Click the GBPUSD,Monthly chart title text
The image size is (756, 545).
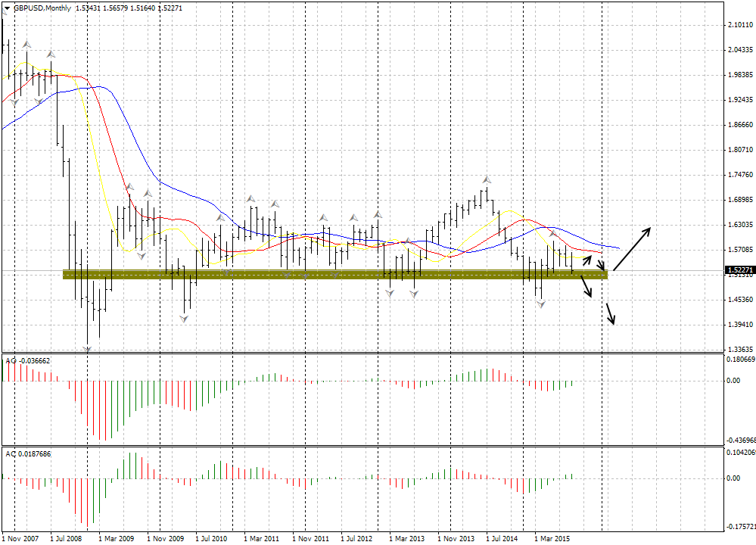42,8
